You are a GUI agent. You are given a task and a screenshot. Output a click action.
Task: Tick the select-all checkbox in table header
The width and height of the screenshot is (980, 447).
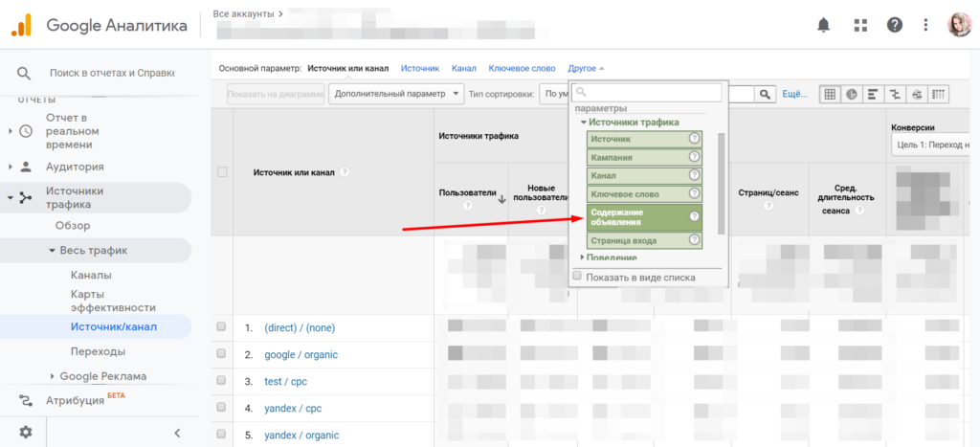(x=222, y=172)
